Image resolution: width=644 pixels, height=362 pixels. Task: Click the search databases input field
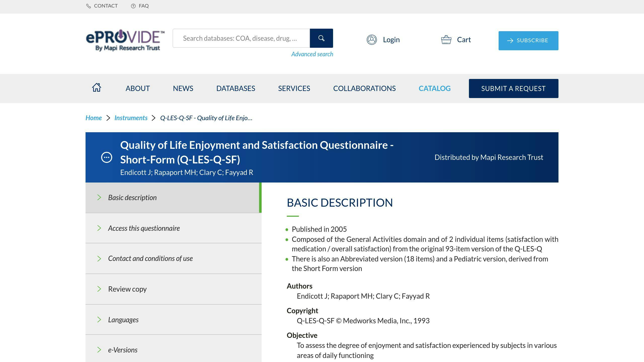(241, 38)
